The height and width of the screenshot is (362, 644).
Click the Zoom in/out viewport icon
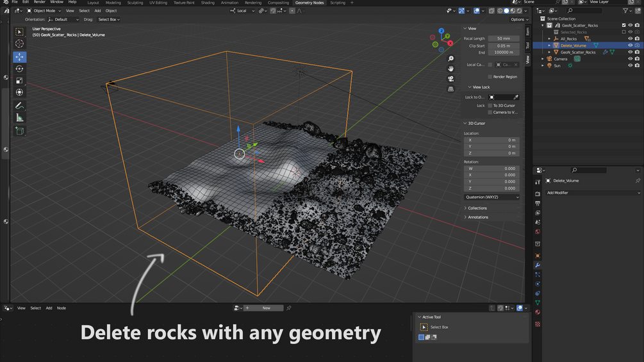click(450, 59)
